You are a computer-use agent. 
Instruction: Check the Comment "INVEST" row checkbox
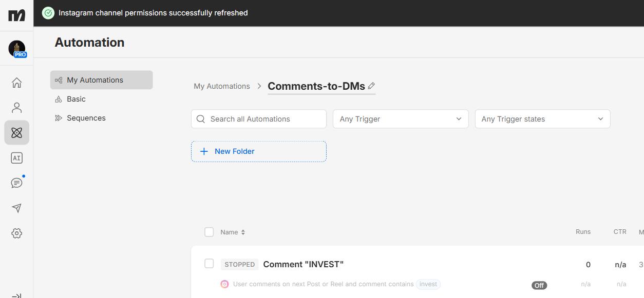pyautogui.click(x=209, y=264)
